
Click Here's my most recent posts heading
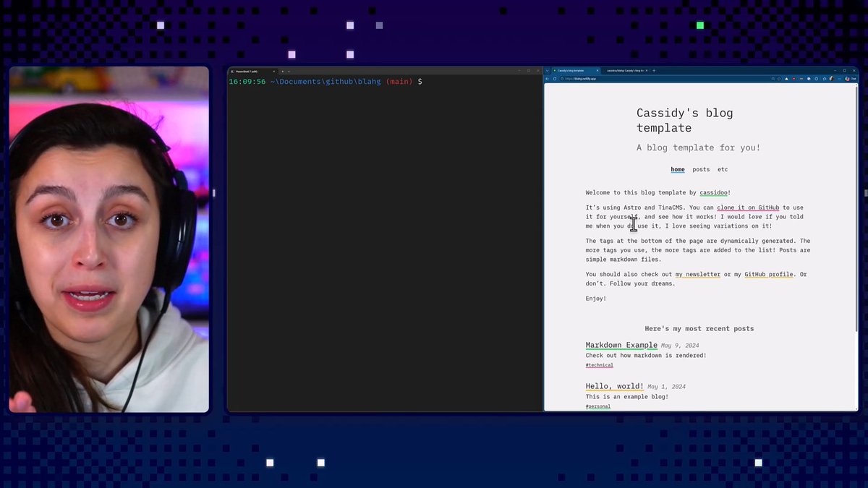pyautogui.click(x=699, y=329)
